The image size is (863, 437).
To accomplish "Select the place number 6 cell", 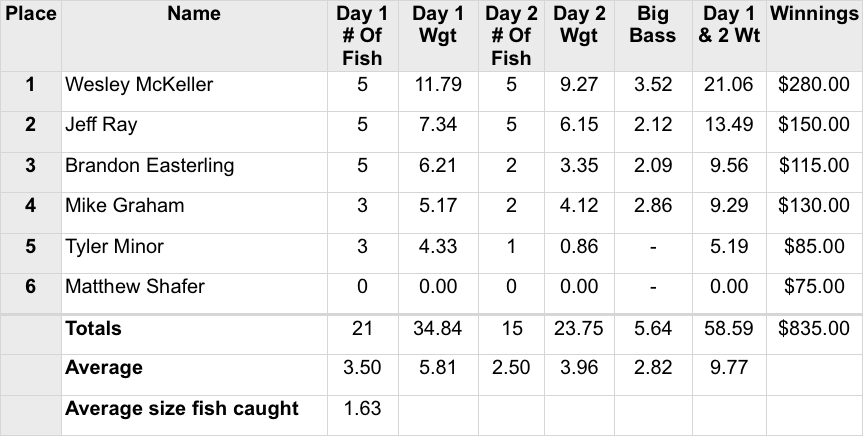I will [x=30, y=287].
